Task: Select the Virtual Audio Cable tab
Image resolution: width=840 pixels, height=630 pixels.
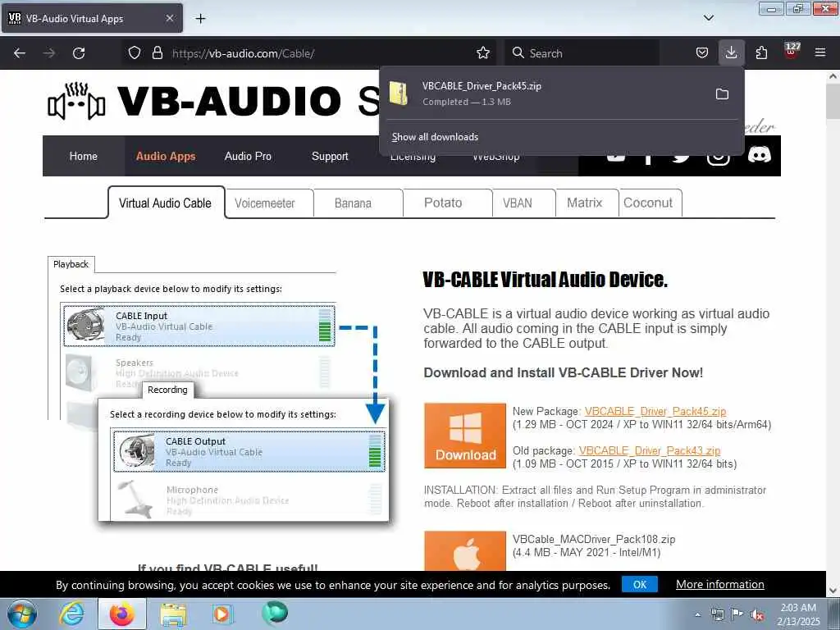Action: pos(166,203)
